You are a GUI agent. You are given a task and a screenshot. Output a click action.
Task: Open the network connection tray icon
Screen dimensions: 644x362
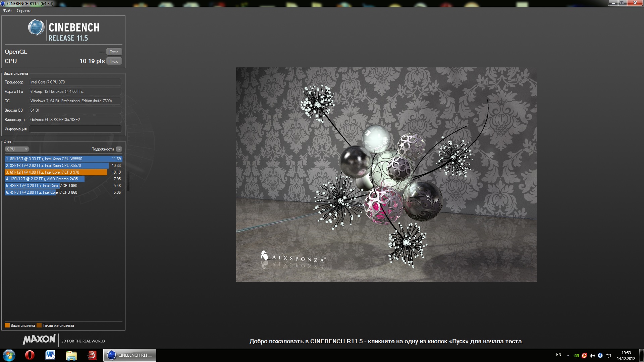coord(608,356)
